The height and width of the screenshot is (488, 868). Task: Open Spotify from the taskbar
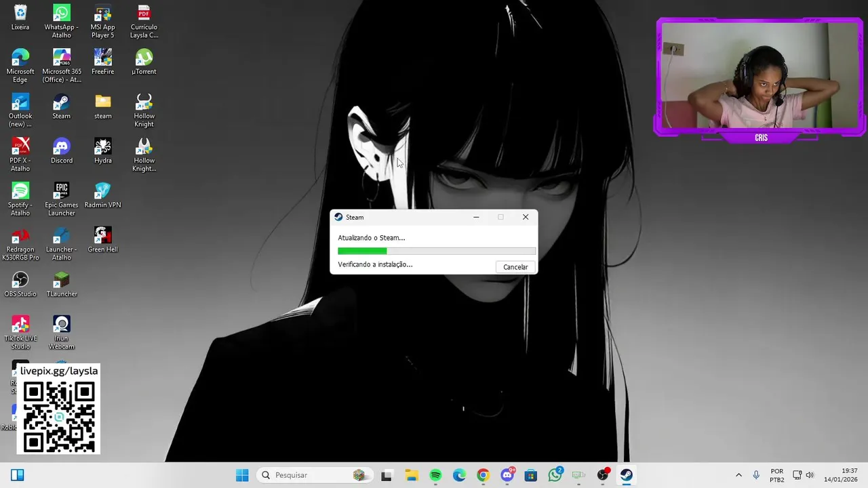tap(435, 475)
